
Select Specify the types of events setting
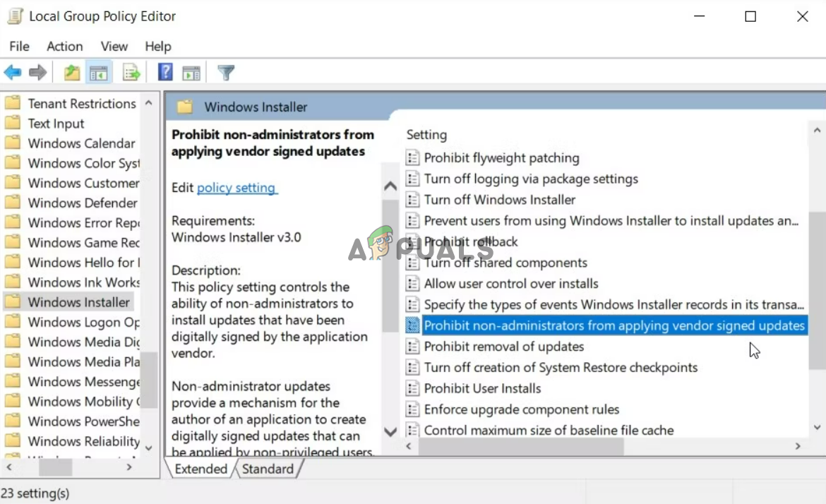(x=613, y=304)
